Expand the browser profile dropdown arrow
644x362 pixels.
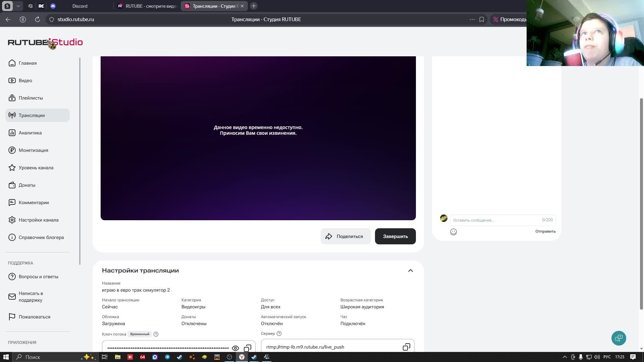(x=18, y=6)
